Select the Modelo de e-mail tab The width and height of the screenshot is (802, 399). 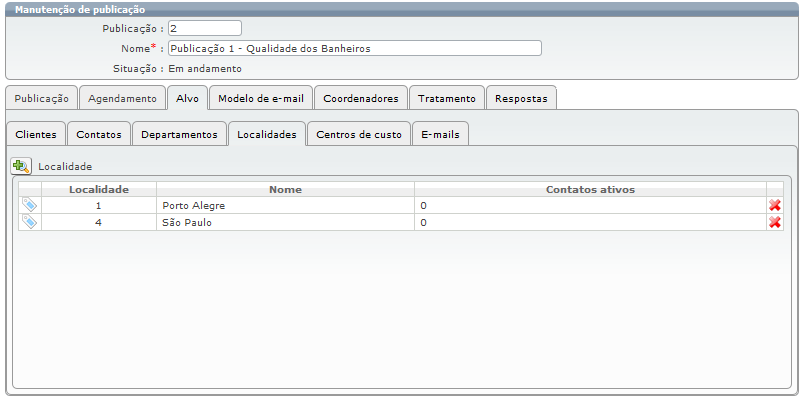click(261, 98)
